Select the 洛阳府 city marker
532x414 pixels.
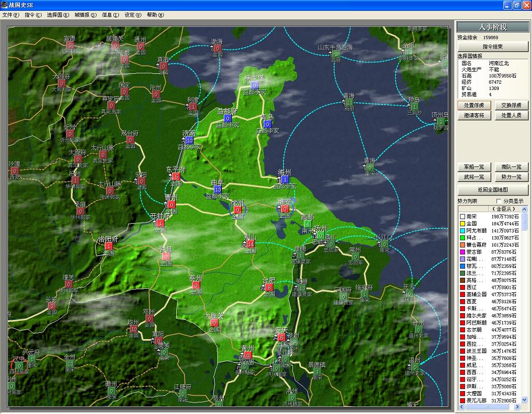[x=109, y=245]
